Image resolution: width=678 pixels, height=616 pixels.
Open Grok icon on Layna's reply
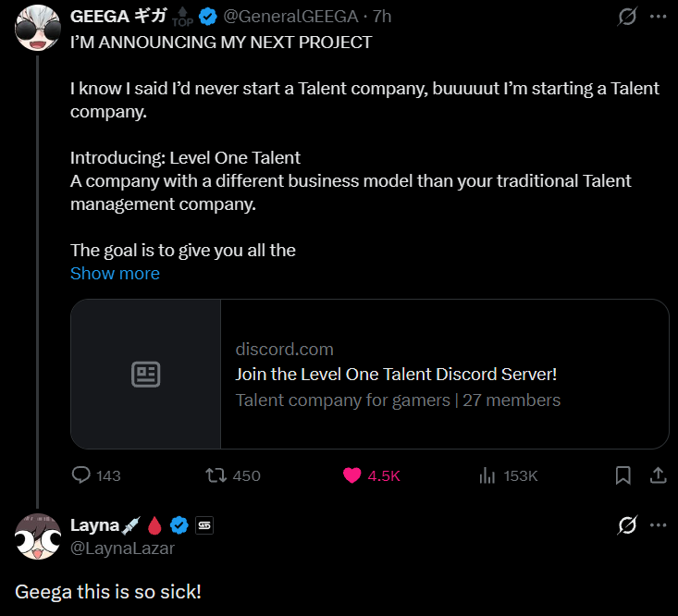tap(626, 524)
